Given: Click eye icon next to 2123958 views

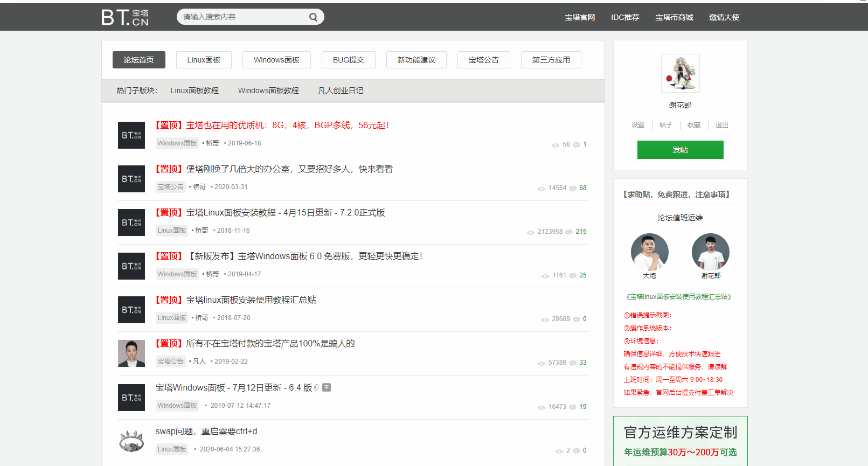Looking at the screenshot, I should (x=530, y=232).
